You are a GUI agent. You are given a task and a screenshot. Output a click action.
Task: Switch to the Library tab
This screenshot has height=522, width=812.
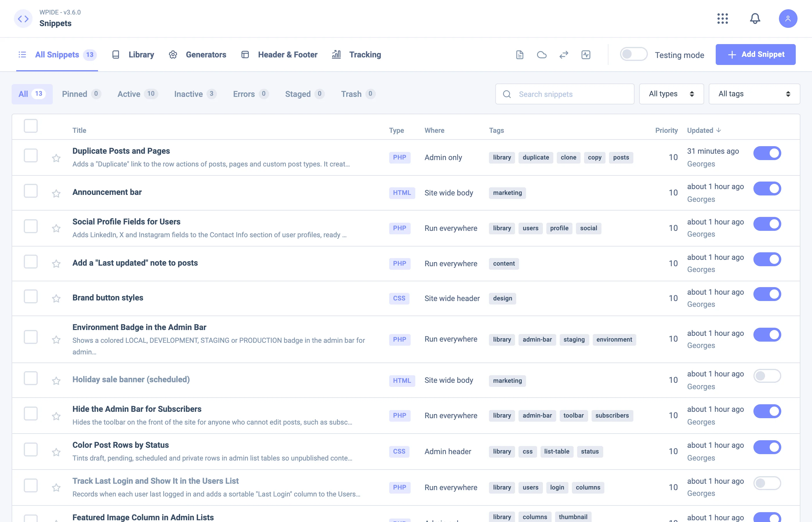click(133, 55)
